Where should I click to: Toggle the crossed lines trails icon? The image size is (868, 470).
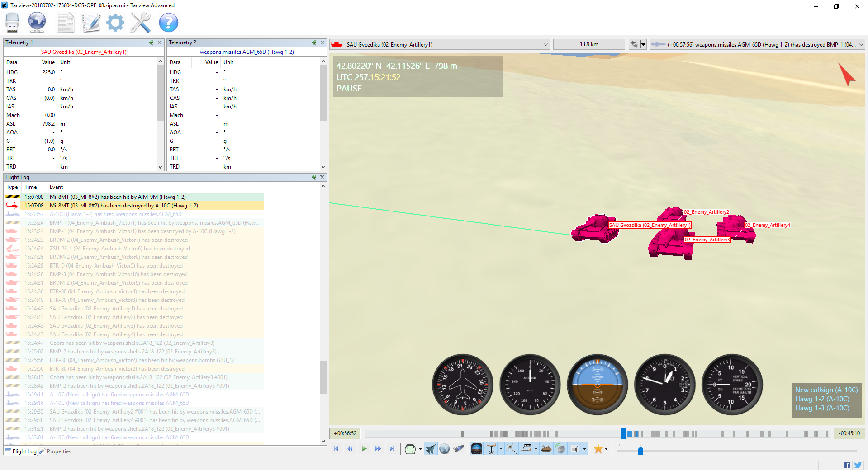coord(512,449)
